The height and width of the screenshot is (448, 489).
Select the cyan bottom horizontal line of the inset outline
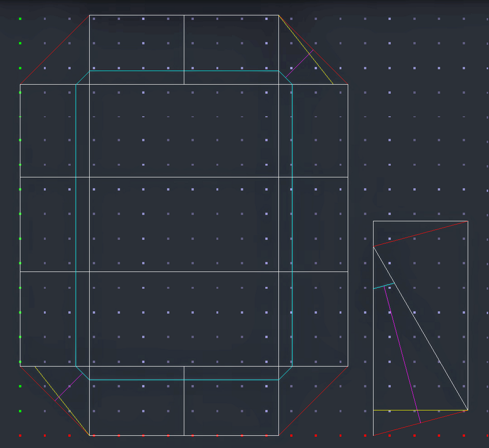[184, 380]
